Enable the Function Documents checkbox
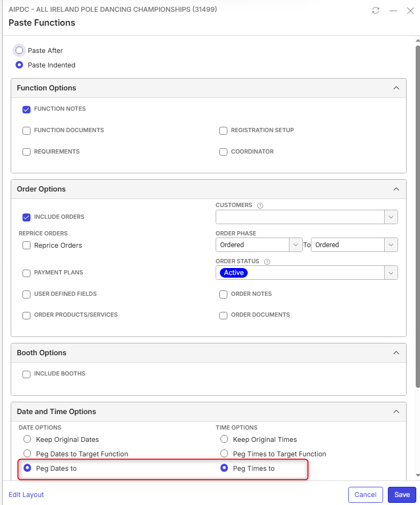Screen dimensions: 420x505 tap(26, 131)
